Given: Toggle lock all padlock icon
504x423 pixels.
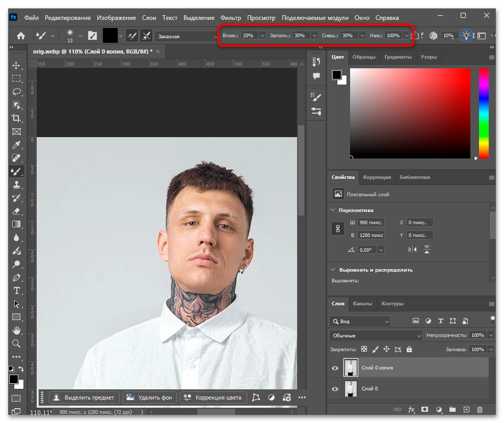Looking at the screenshot, I should point(409,349).
